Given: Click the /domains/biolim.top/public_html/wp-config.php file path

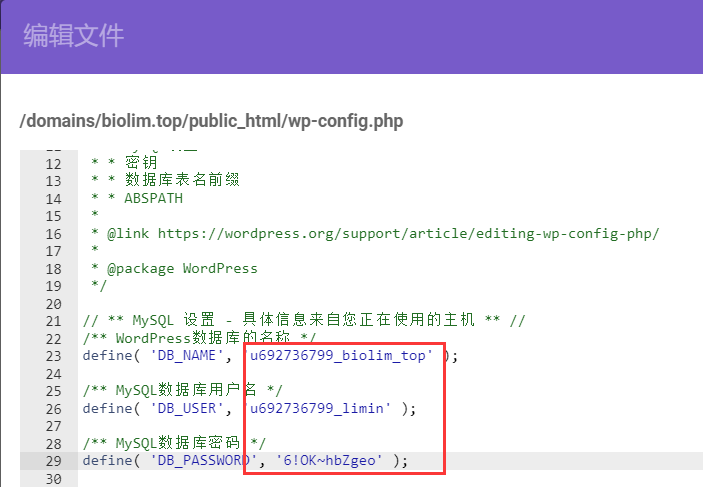Looking at the screenshot, I should [x=211, y=121].
